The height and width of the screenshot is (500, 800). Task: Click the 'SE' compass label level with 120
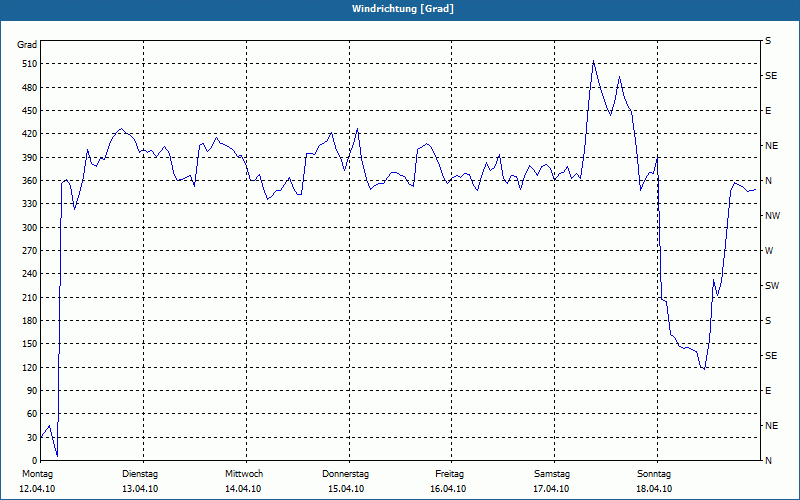[771, 356]
